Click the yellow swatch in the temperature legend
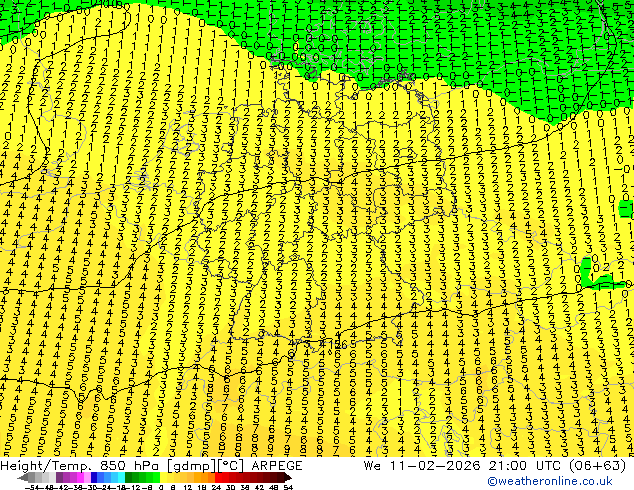The width and height of the screenshot is (634, 490). tap(164, 477)
